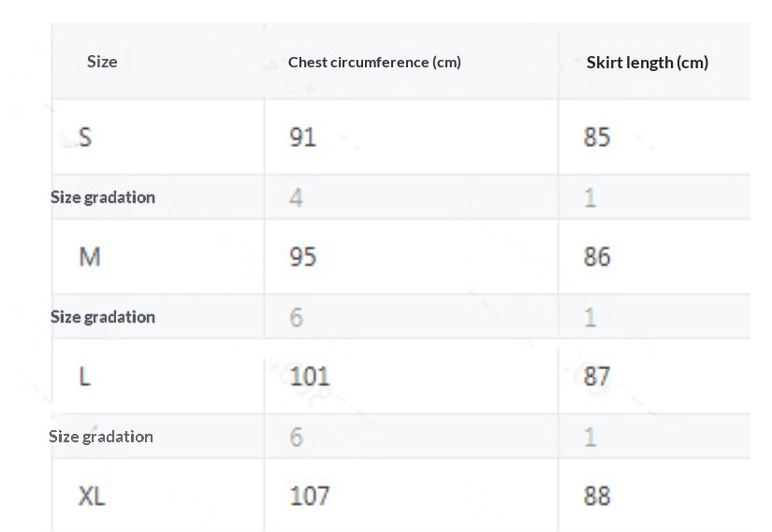The width and height of the screenshot is (772, 532).
Task: Click the L size row label
Action: pyautogui.click(x=85, y=377)
